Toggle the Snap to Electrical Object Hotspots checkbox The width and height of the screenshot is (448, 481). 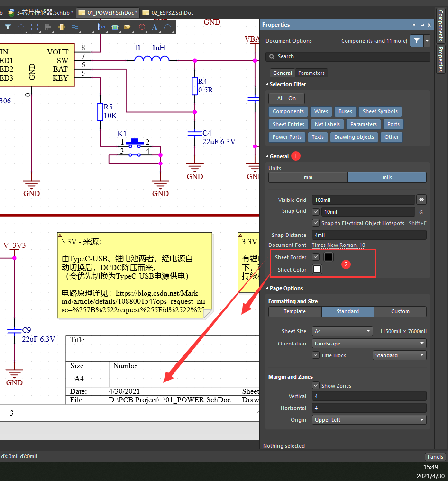(316, 223)
